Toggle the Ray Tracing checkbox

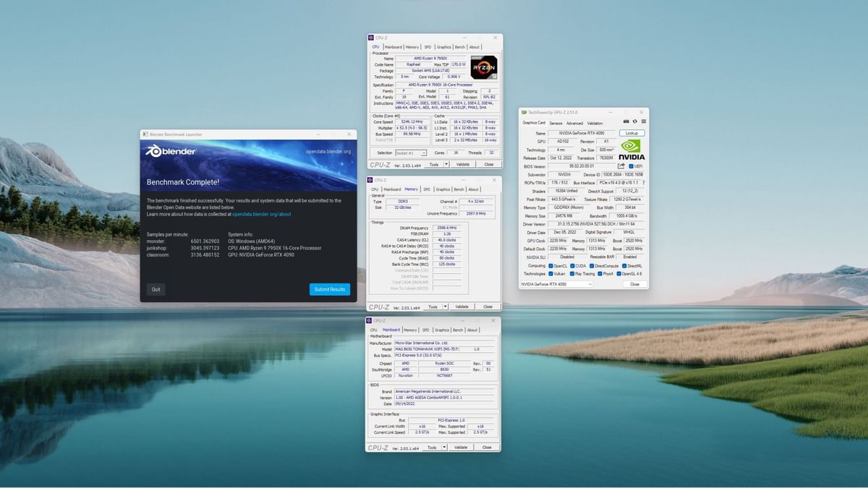(x=572, y=274)
